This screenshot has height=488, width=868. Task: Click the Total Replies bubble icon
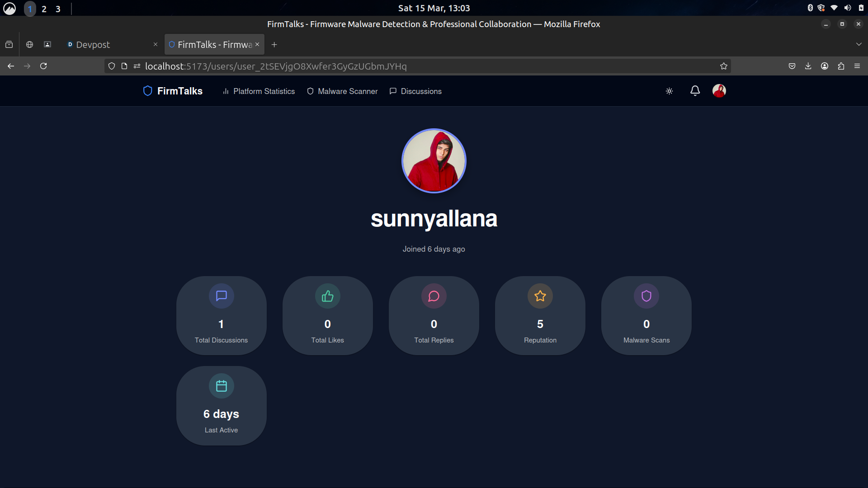pos(434,296)
